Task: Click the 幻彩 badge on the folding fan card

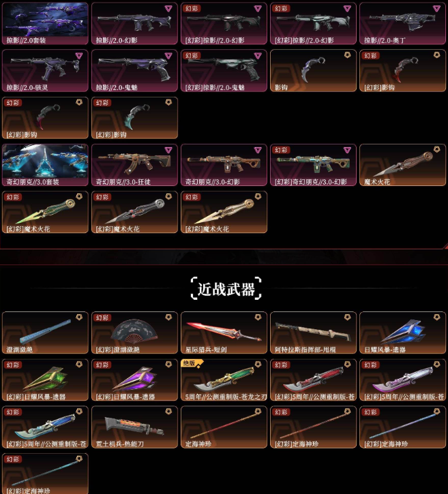Action: pos(102,318)
